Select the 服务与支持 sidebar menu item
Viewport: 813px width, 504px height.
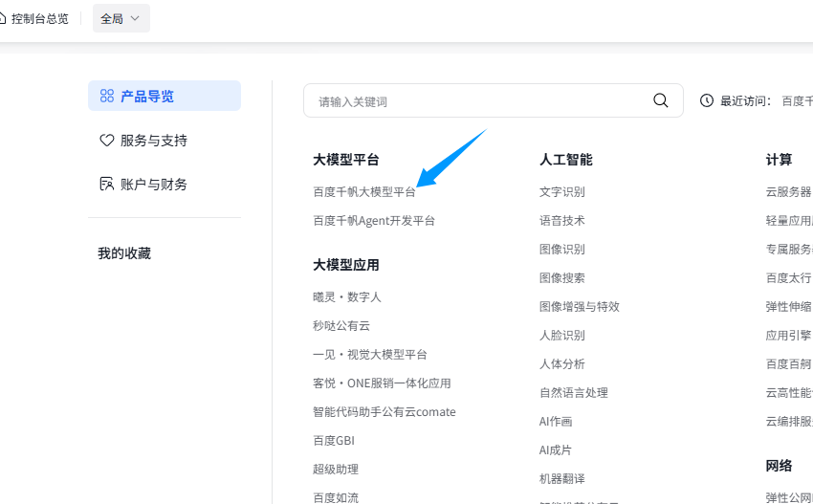tap(153, 141)
